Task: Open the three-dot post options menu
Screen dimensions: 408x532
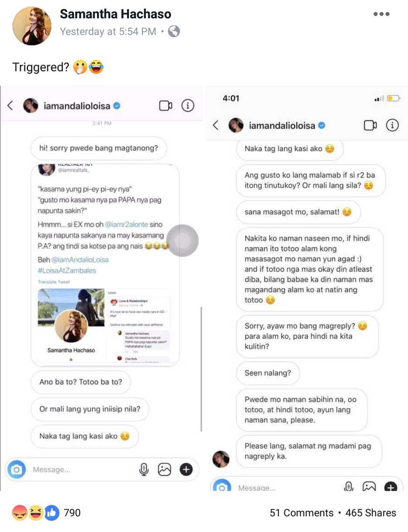Action: [381, 14]
